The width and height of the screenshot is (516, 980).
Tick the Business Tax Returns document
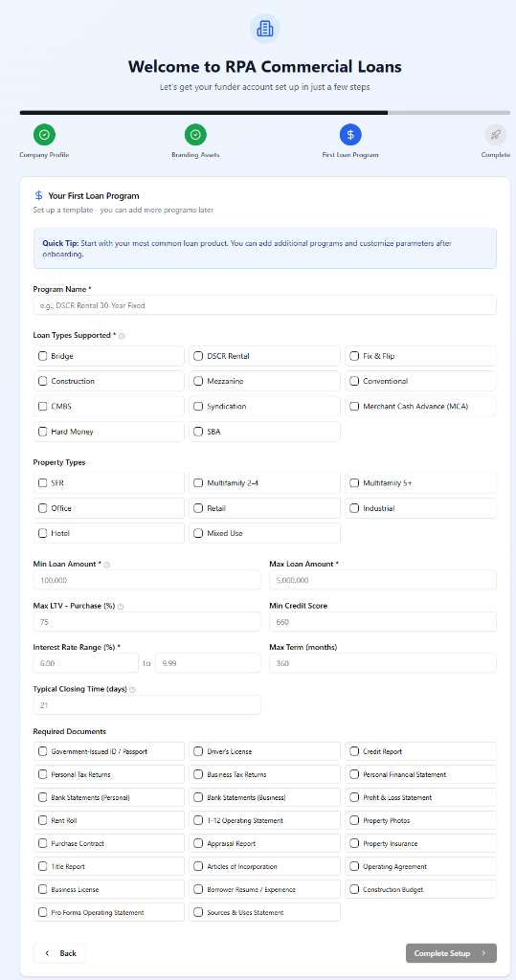pos(198,774)
